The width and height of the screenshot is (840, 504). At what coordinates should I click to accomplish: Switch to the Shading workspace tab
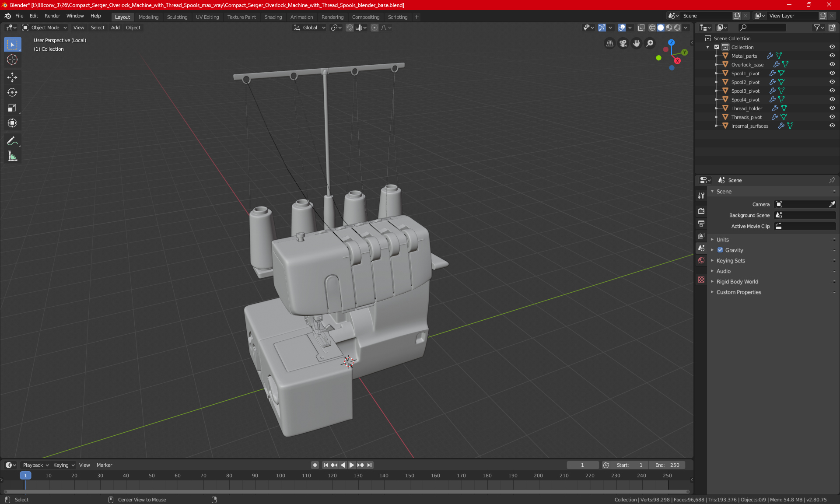[x=273, y=17]
